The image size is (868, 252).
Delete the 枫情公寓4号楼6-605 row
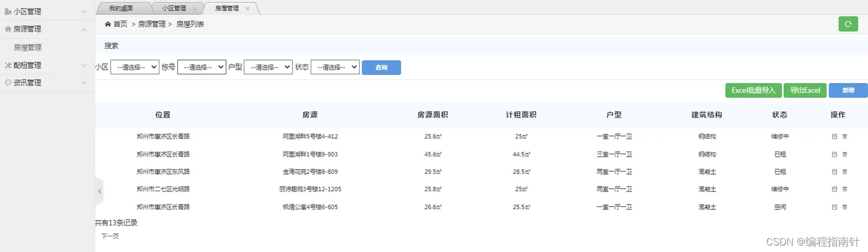[x=844, y=207]
